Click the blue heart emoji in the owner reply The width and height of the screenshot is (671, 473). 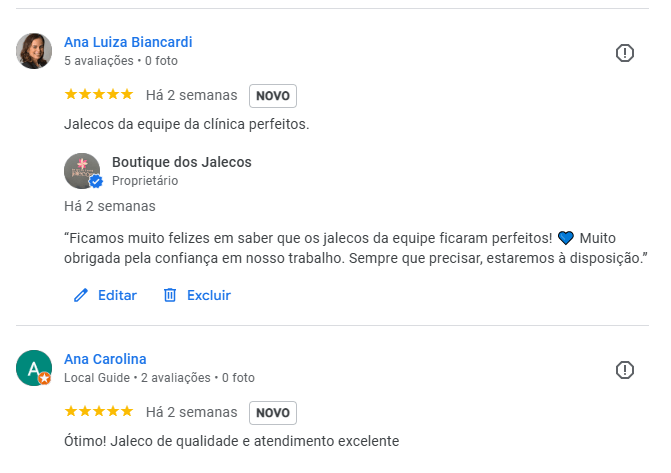566,238
